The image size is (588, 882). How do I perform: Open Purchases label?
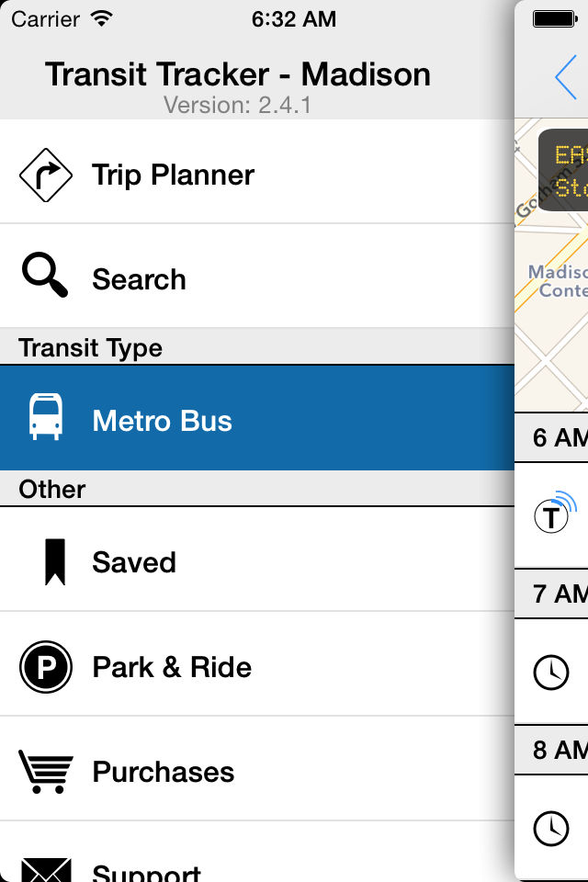(164, 772)
